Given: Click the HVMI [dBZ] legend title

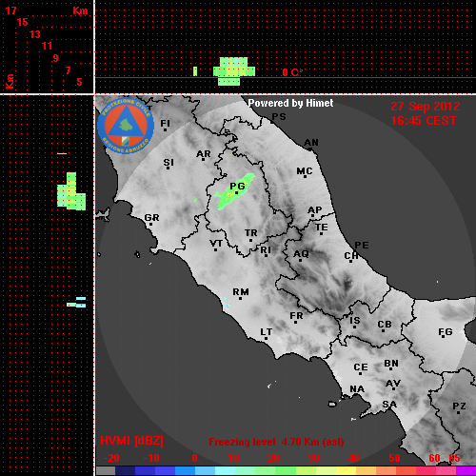Looking at the screenshot, I should 131,441.
